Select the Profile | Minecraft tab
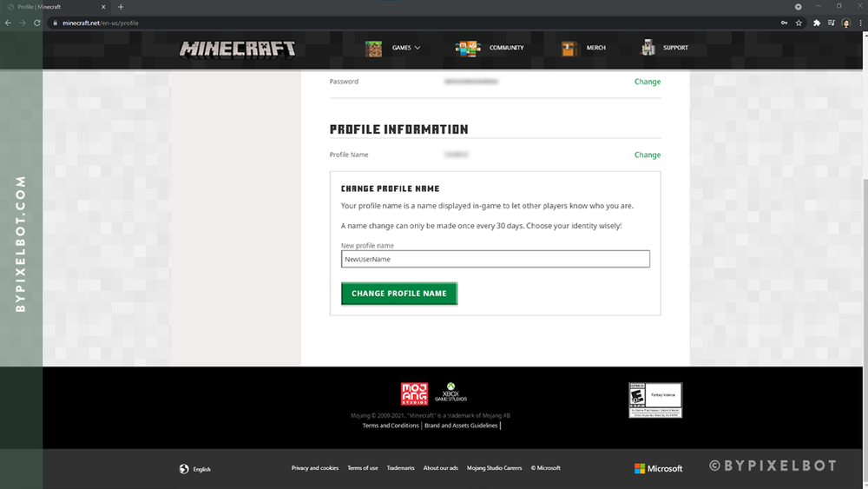 (x=56, y=7)
